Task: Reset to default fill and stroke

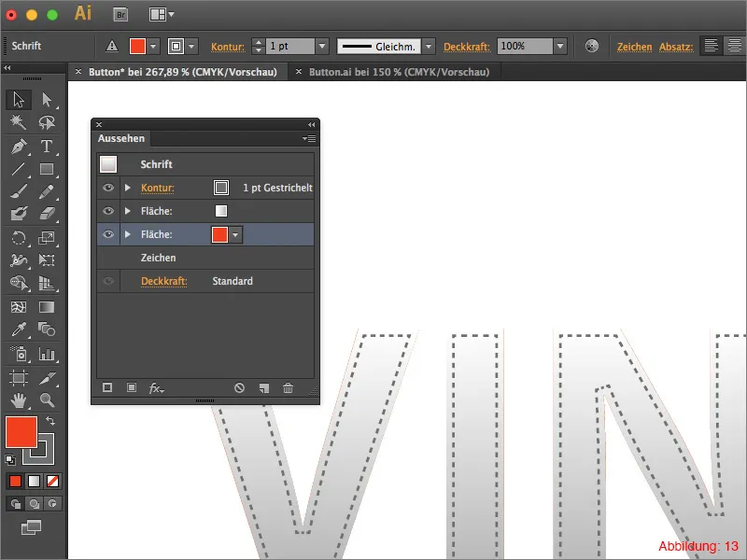Action: click(x=10, y=459)
